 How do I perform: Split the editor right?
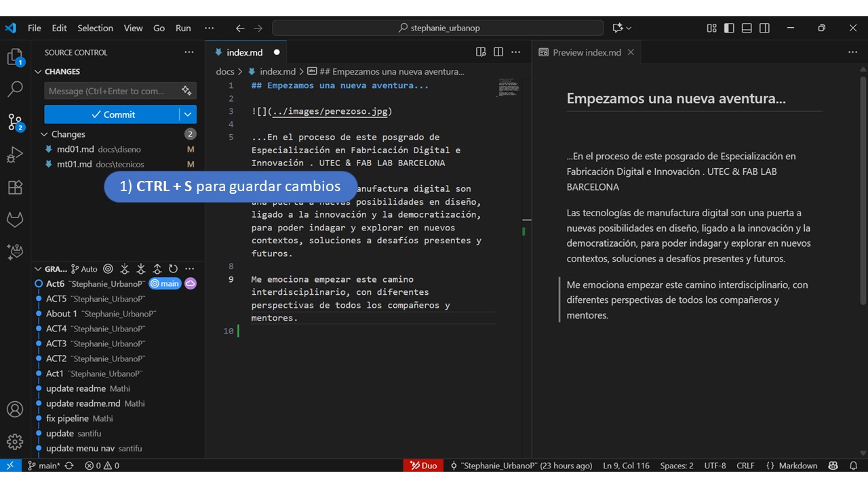[x=498, y=52]
